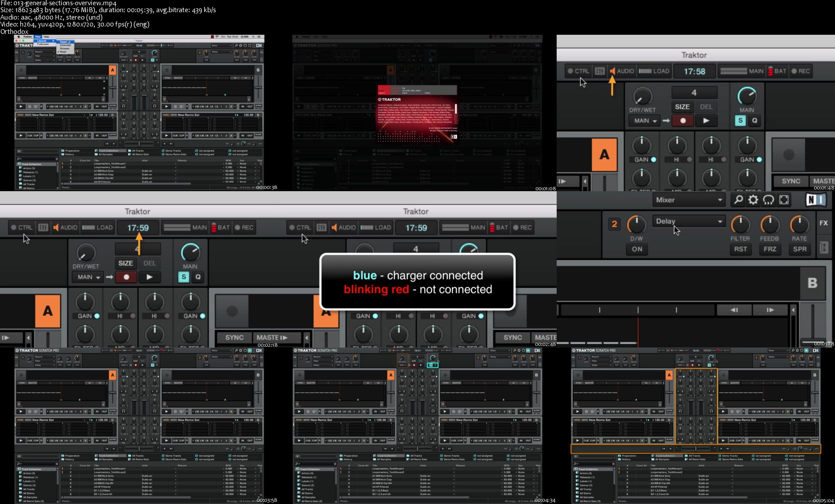In 03:18 frame, click the NI logo

pos(816,200)
